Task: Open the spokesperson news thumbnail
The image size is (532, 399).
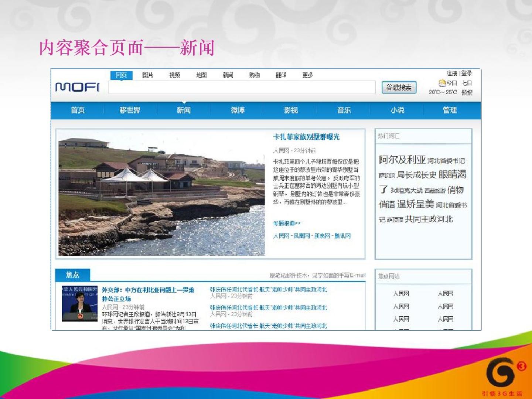Action: pos(79,304)
